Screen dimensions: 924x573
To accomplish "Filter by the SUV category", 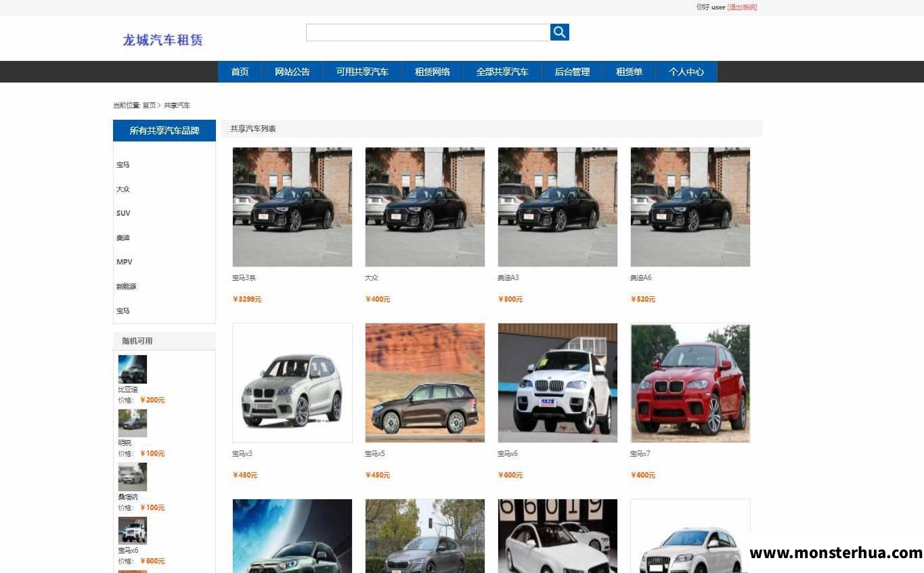I will [x=123, y=213].
